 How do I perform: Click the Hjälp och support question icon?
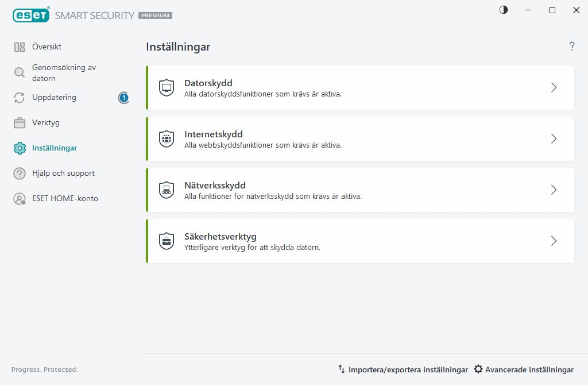click(20, 174)
